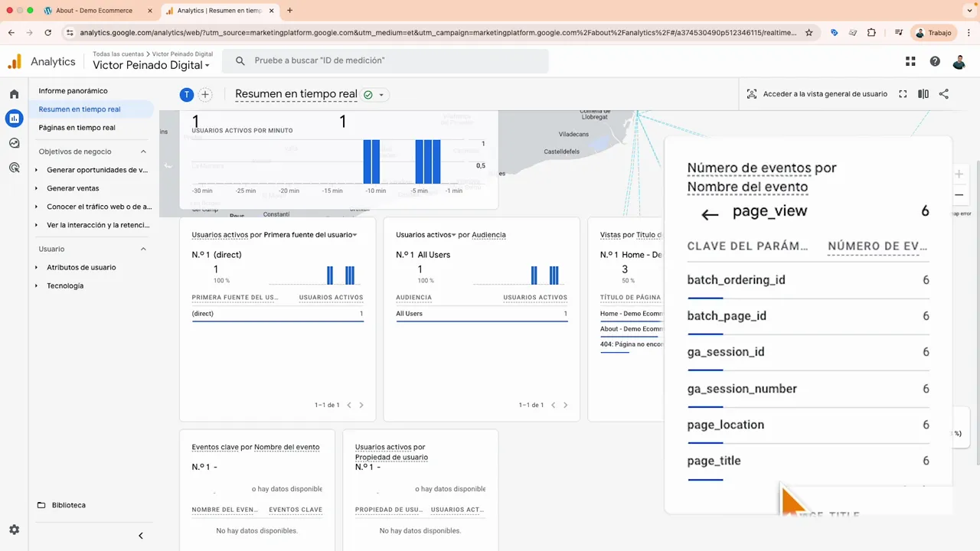Open the Victor Peinado Digital property dropdown

point(151,66)
